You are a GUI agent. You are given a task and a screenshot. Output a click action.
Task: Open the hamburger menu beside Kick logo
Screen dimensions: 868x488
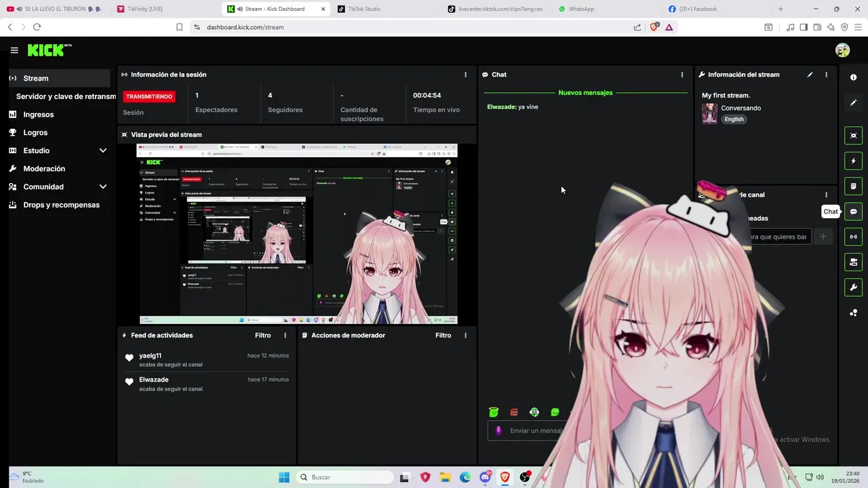point(14,50)
